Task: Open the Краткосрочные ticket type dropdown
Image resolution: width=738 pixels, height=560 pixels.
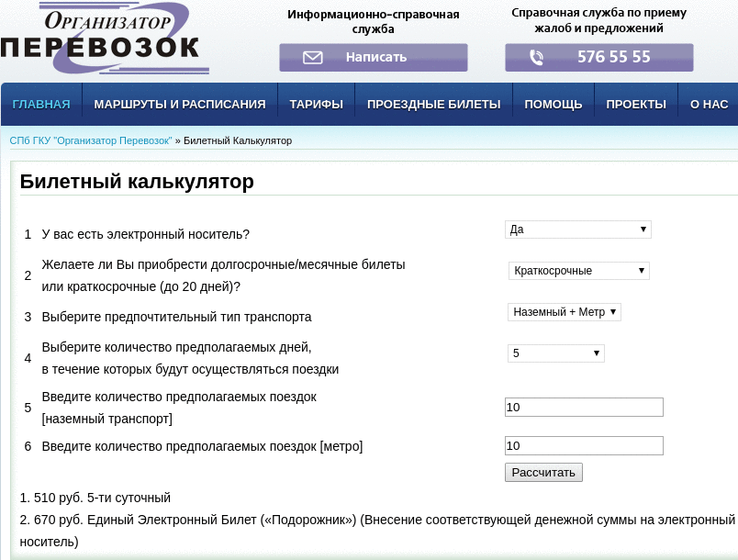Action: (578, 271)
